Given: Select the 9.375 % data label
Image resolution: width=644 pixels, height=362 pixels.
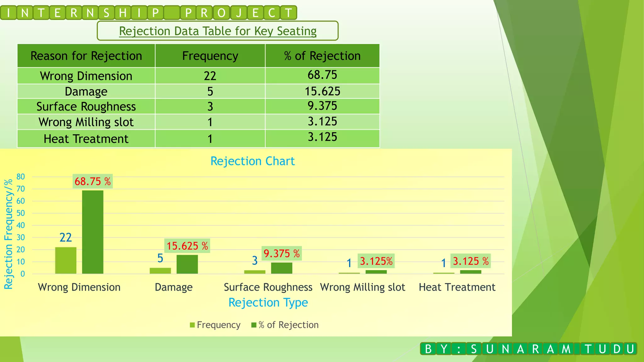Looking at the screenshot, I should point(281,253).
